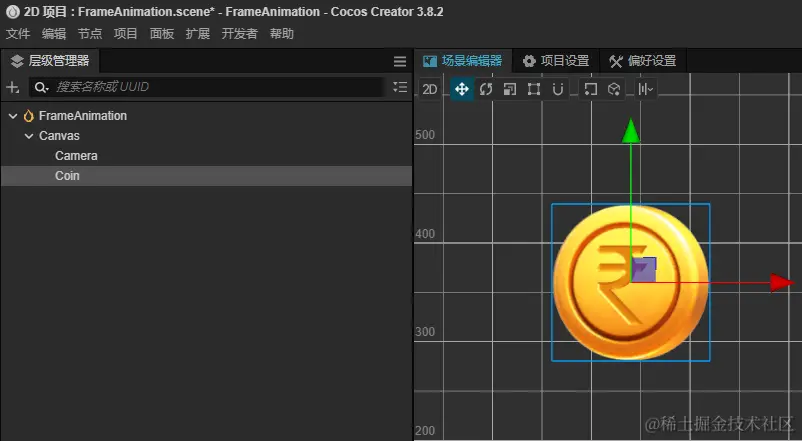Image resolution: width=802 pixels, height=441 pixels.
Task: Open the hierarchy panel hamburger menu
Action: point(400,61)
